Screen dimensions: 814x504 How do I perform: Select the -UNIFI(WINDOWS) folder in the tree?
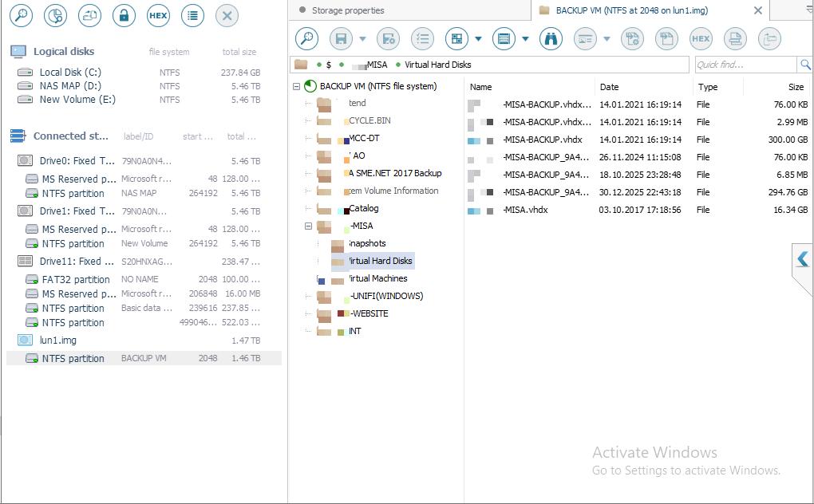pos(386,296)
